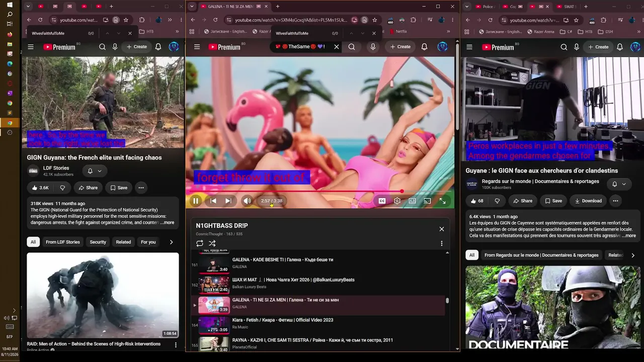Image resolution: width=644 pixels, height=362 pixels.
Task: Expand the GIGN Guyana video description
Action: 168,223
